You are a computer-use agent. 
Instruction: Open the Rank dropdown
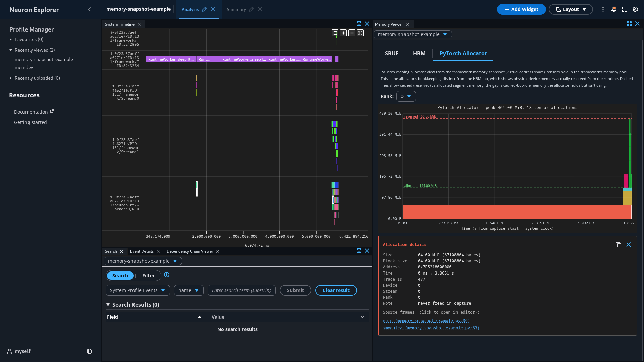(406, 96)
